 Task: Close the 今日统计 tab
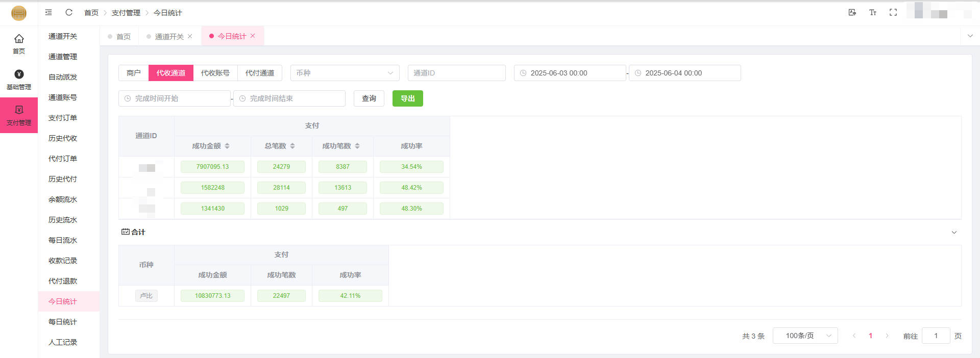tap(253, 36)
